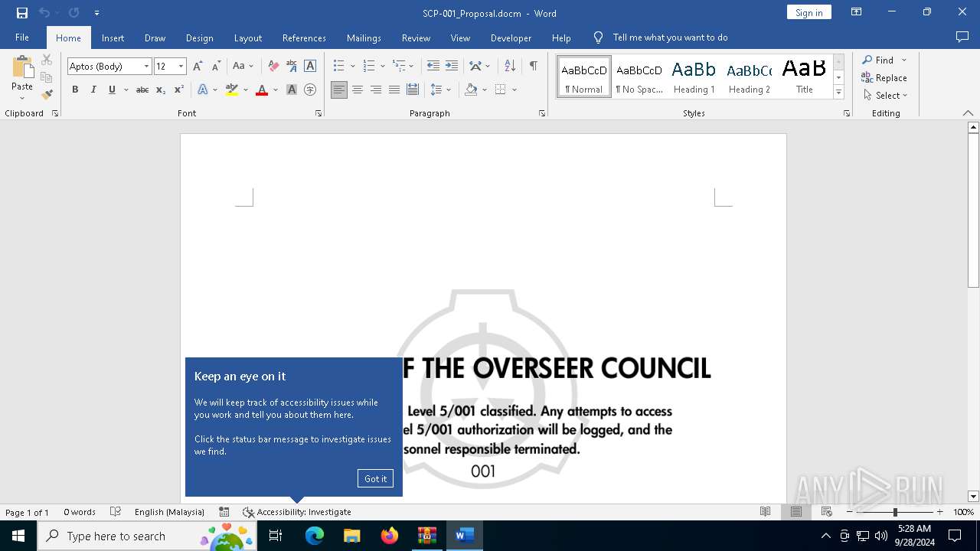
Task: Select align left
Action: coord(339,90)
